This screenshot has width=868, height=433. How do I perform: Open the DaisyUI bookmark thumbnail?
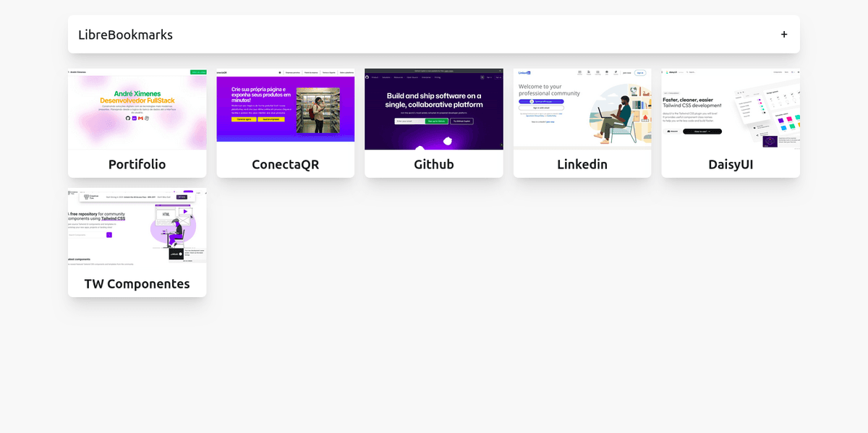pyautogui.click(x=731, y=109)
